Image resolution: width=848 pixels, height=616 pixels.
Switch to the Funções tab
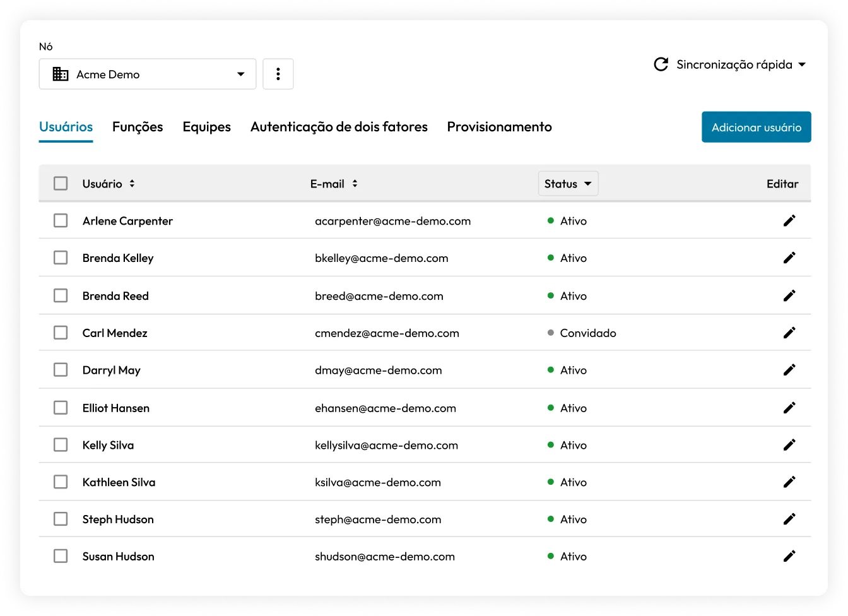click(138, 127)
